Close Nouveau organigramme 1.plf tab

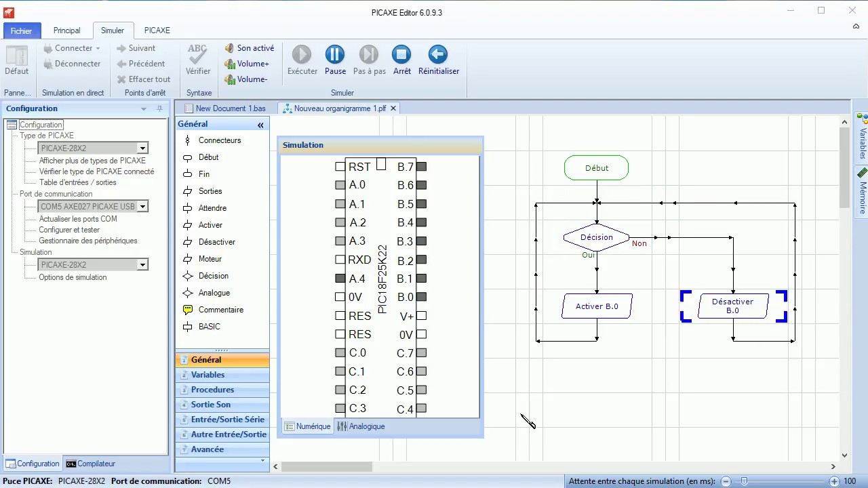(393, 108)
